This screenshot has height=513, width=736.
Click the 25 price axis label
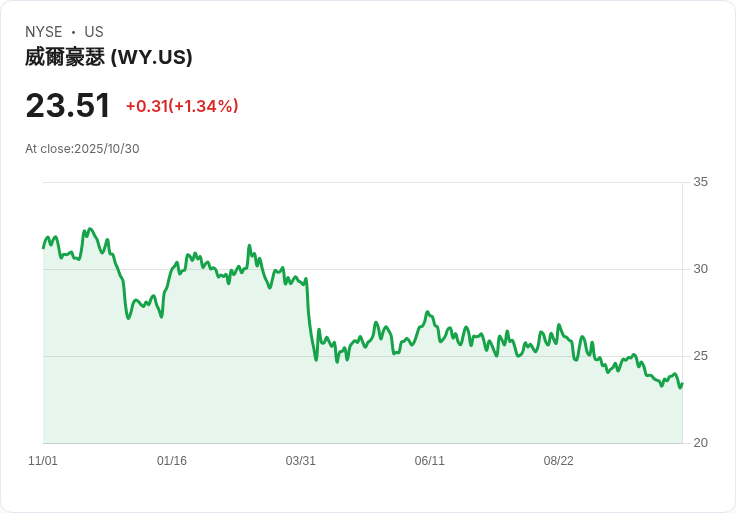point(700,356)
